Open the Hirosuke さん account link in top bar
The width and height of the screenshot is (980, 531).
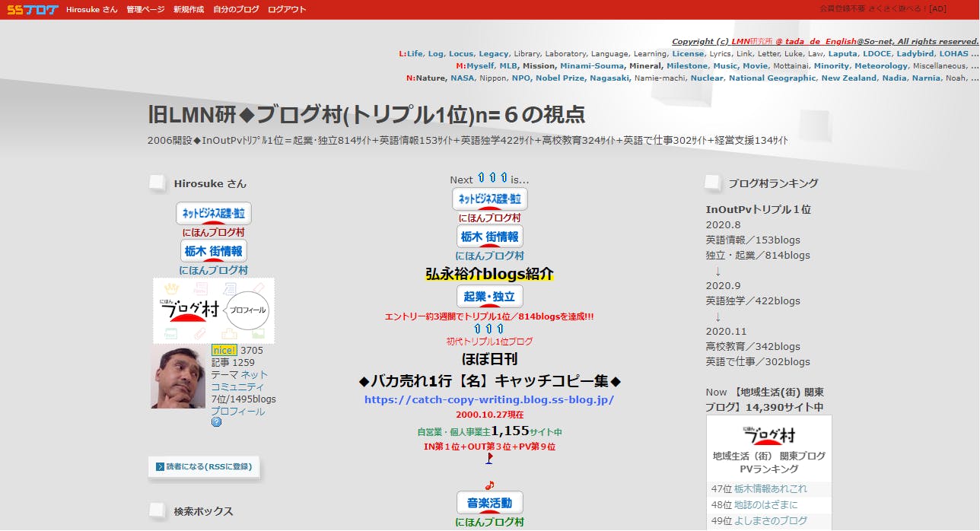[x=91, y=10]
